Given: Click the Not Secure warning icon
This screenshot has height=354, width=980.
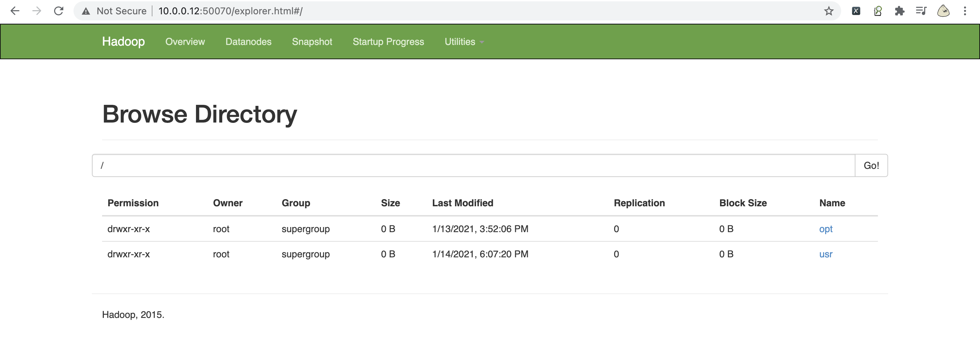Looking at the screenshot, I should point(86,11).
